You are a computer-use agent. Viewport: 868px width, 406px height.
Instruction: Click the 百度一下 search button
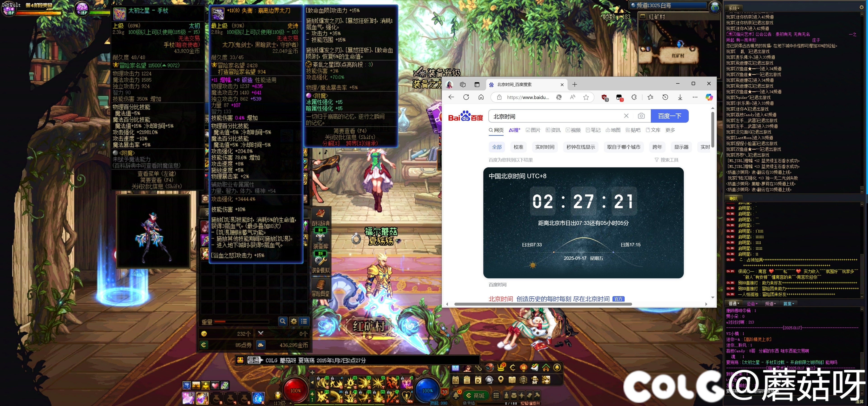(670, 116)
